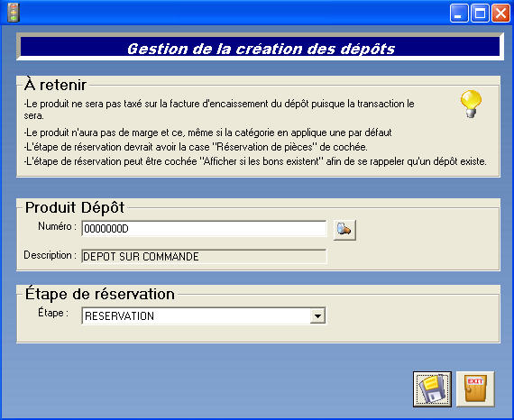
Task: Click the note starting 'Le produit ne sera pas taxé'
Action: click(x=219, y=109)
